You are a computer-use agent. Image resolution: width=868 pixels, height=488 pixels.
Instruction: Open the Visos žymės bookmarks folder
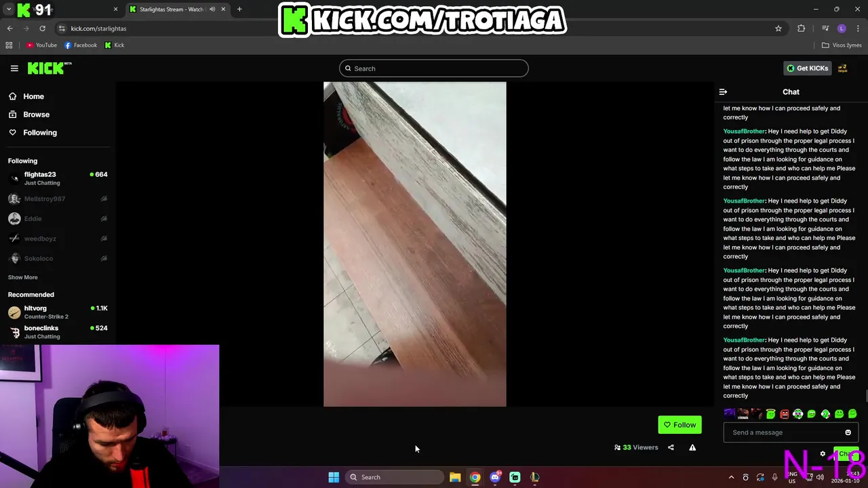[x=841, y=45]
